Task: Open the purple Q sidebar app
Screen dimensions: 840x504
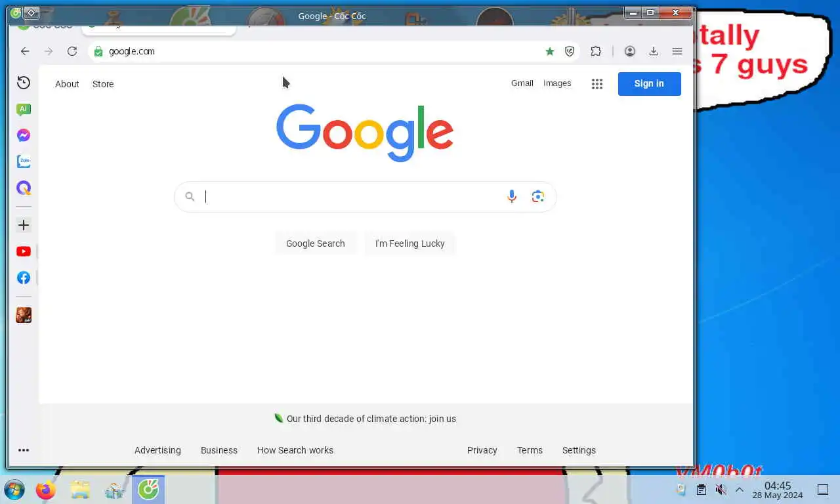Action: (x=24, y=188)
